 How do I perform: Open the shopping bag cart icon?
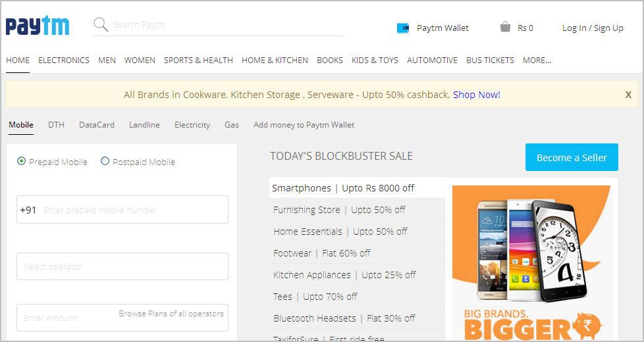coord(505,27)
